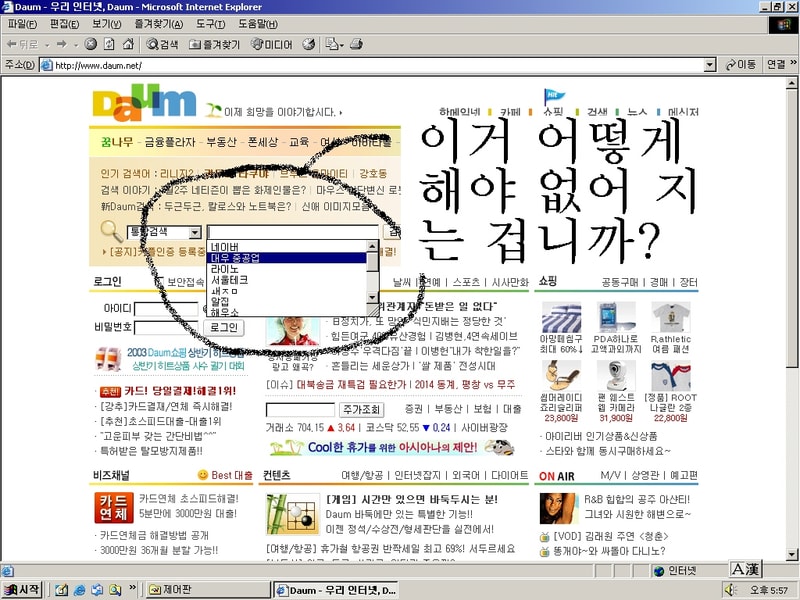800x600 pixels.
Task: Click the 이동 Go button
Action: point(740,65)
